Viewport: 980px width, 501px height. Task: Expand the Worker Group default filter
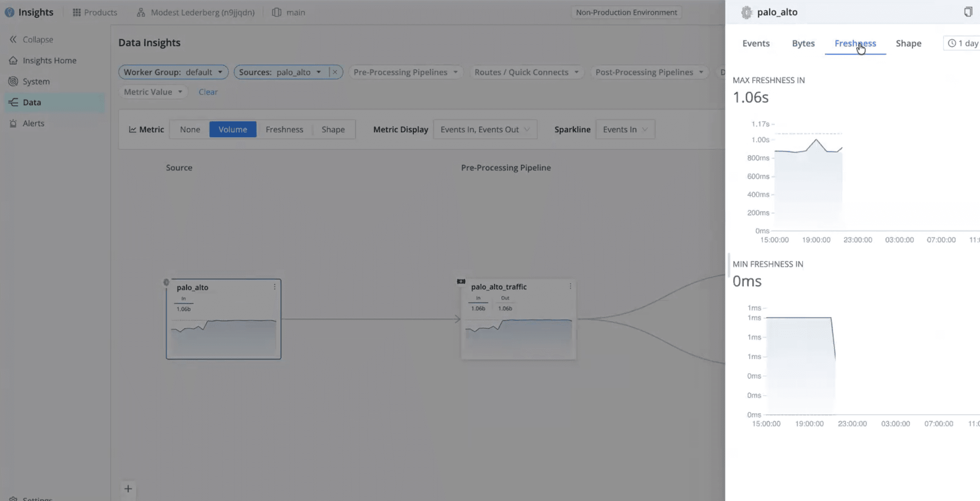(x=173, y=72)
